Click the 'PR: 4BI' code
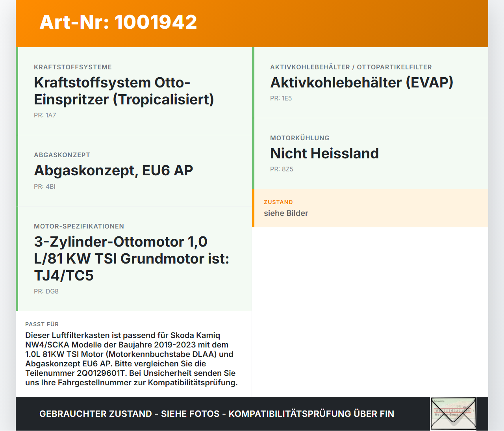The image size is (504, 431). tap(44, 186)
